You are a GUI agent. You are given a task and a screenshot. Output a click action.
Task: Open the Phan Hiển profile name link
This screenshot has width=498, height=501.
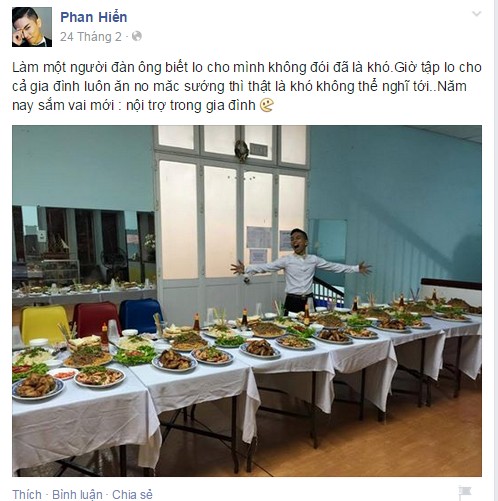94,17
